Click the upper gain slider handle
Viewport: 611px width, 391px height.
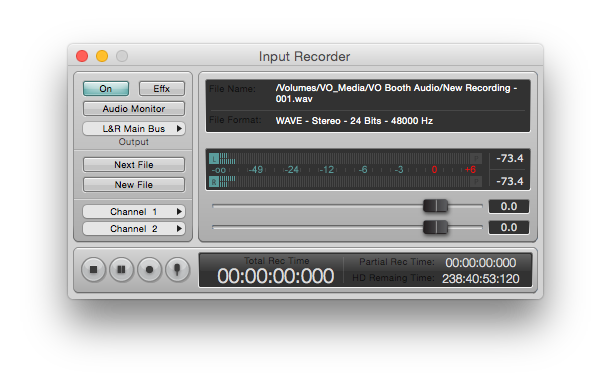point(436,206)
